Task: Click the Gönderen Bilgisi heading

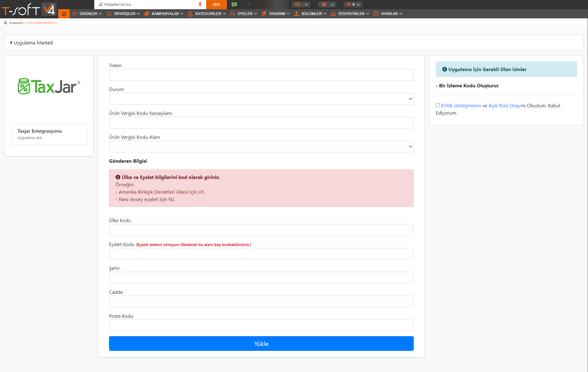Action: coord(128,161)
